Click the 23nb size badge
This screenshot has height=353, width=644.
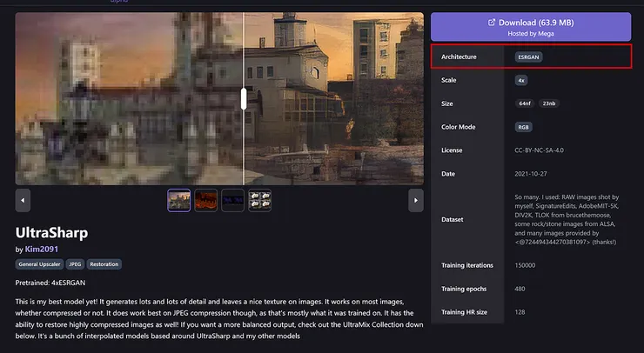coord(549,103)
